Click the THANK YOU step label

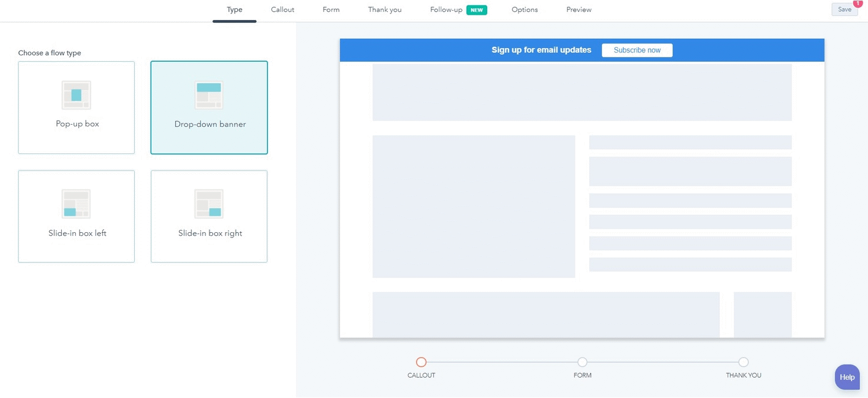coord(744,376)
